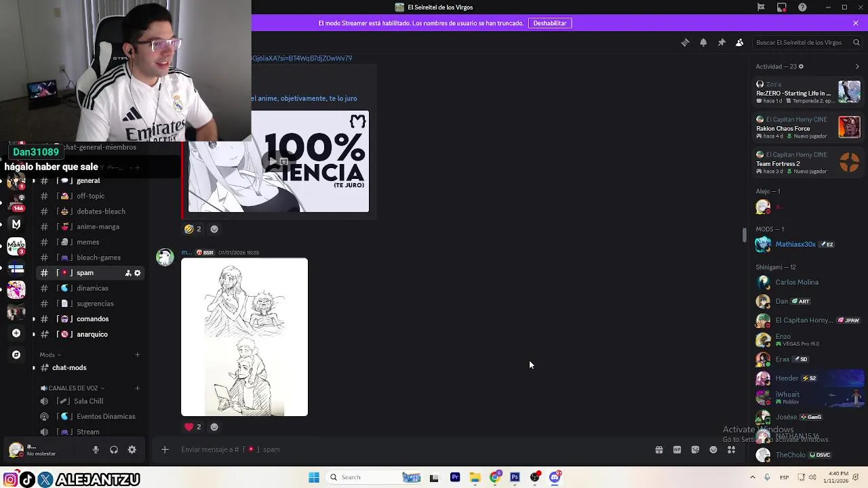Open the anime-manga channel
Screen dimensions: 868x488
tap(90, 227)
